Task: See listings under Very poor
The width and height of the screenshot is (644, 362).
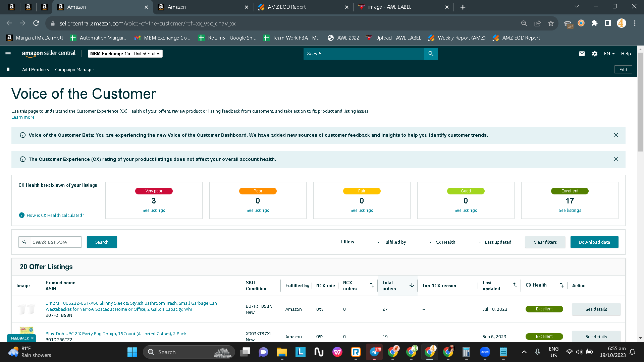Action: [x=154, y=210]
